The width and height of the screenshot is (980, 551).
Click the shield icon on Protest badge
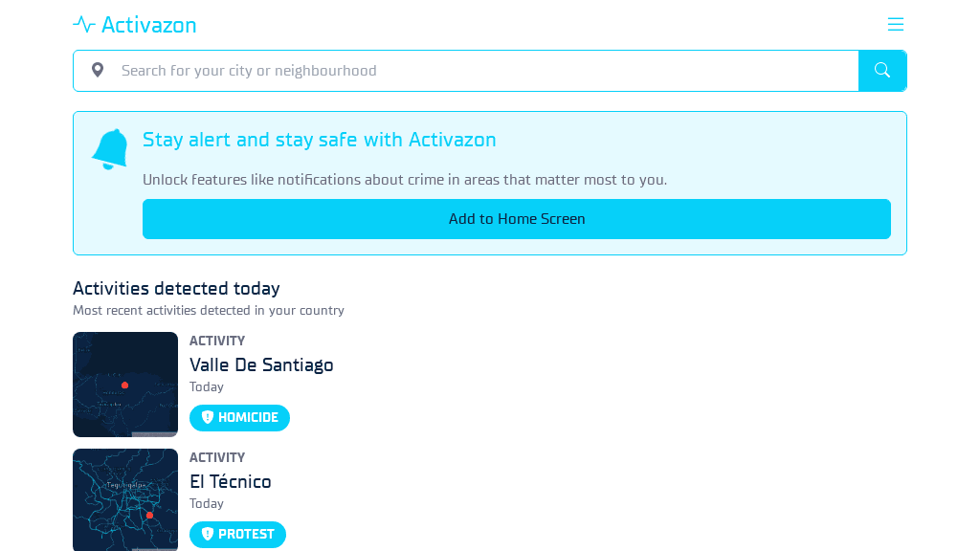[x=208, y=534]
